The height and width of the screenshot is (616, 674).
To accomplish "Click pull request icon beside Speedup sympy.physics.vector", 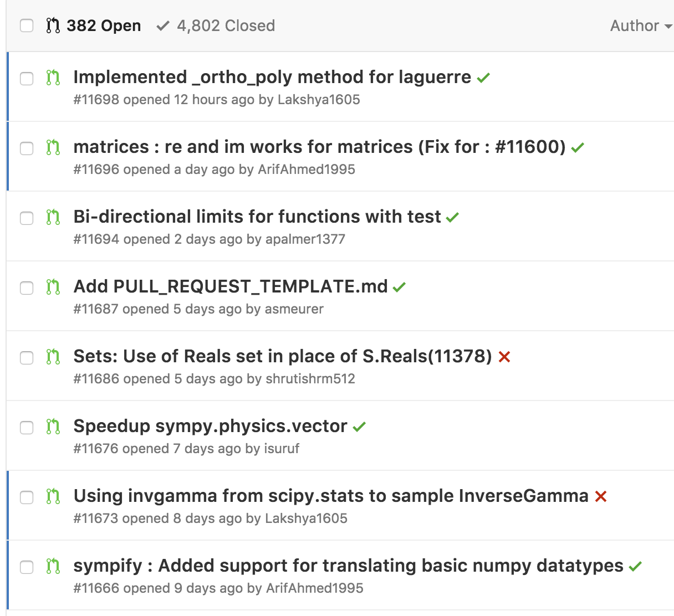I will [53, 427].
